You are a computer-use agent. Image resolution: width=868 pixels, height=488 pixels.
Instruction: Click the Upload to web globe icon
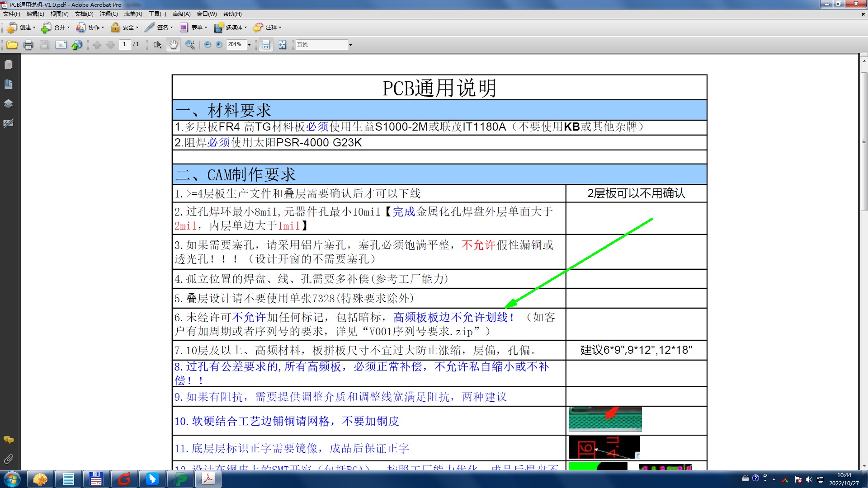pyautogui.click(x=77, y=45)
